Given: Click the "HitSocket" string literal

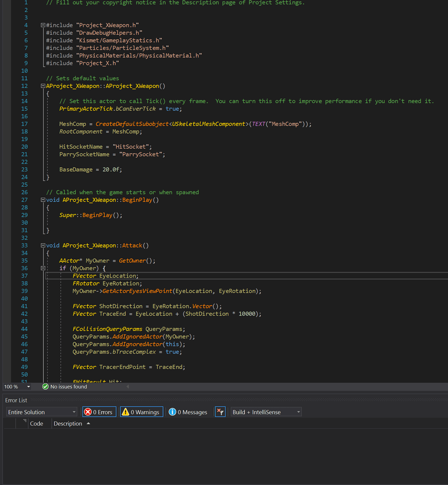Looking at the screenshot, I should click(131, 146).
